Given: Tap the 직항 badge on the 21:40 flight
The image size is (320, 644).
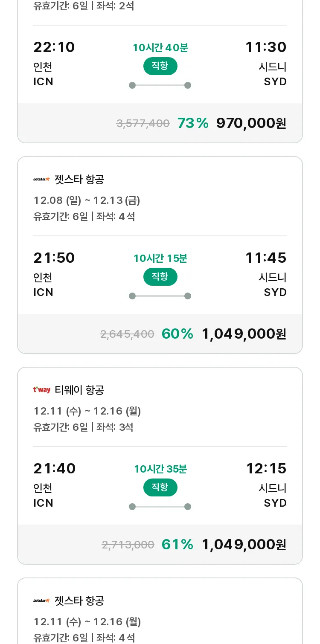Looking at the screenshot, I should coord(160,487).
